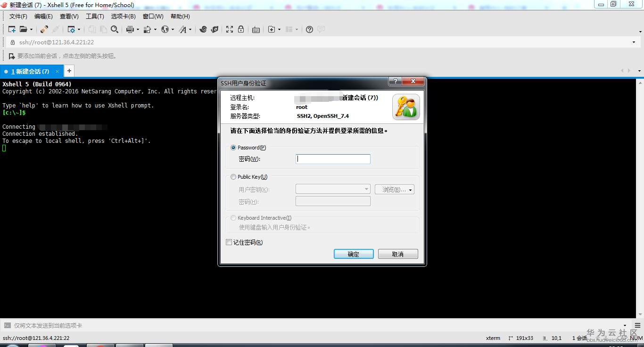The width and height of the screenshot is (644, 347).
Task: Tick the 记住密码 remember password checkbox
Action: point(229,242)
